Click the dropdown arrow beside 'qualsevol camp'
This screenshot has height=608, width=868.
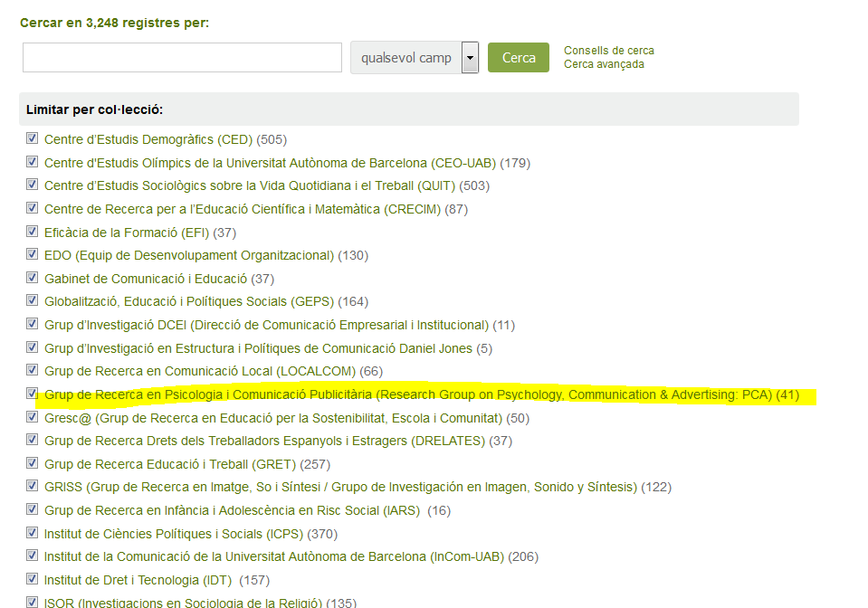tap(469, 58)
